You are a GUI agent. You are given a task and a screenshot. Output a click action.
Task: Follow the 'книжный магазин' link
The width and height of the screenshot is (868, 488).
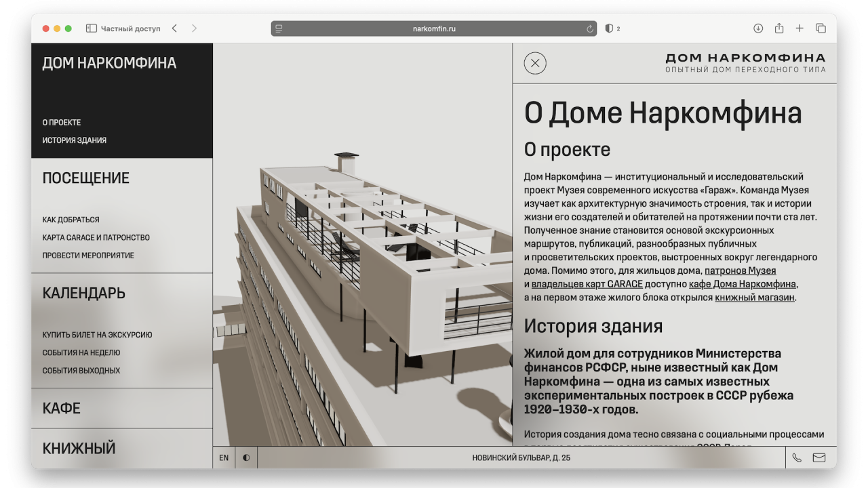(x=754, y=298)
